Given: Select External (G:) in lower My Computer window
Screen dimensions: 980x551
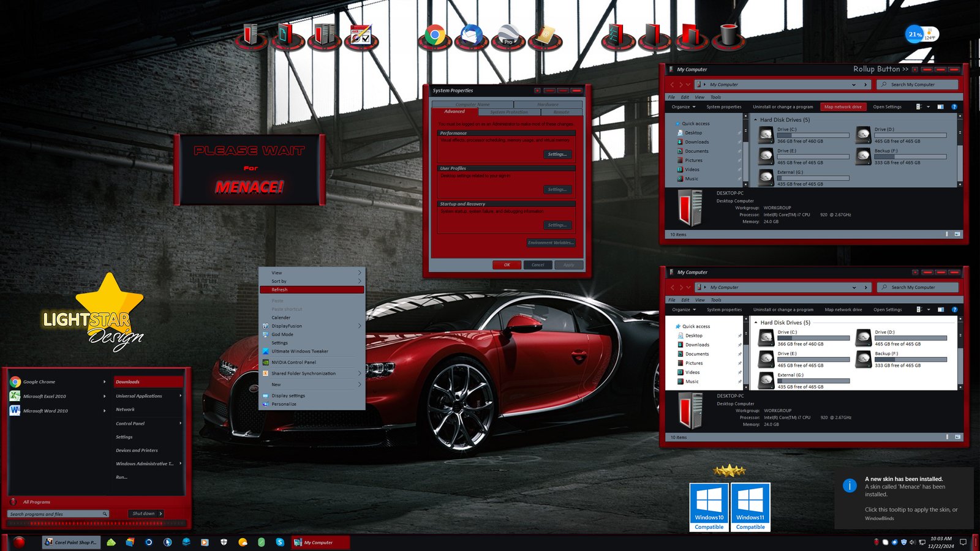Looking at the screenshot, I should pos(803,380).
